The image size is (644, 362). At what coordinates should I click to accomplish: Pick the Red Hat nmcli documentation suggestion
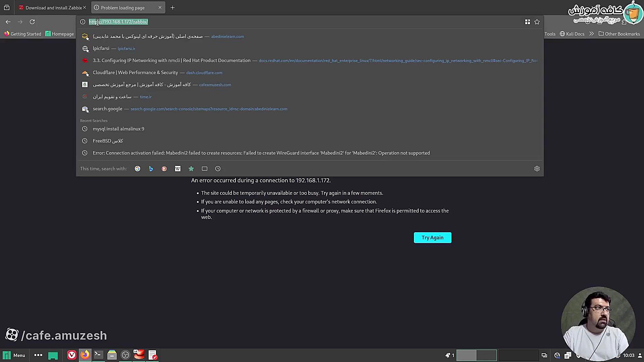[310, 60]
